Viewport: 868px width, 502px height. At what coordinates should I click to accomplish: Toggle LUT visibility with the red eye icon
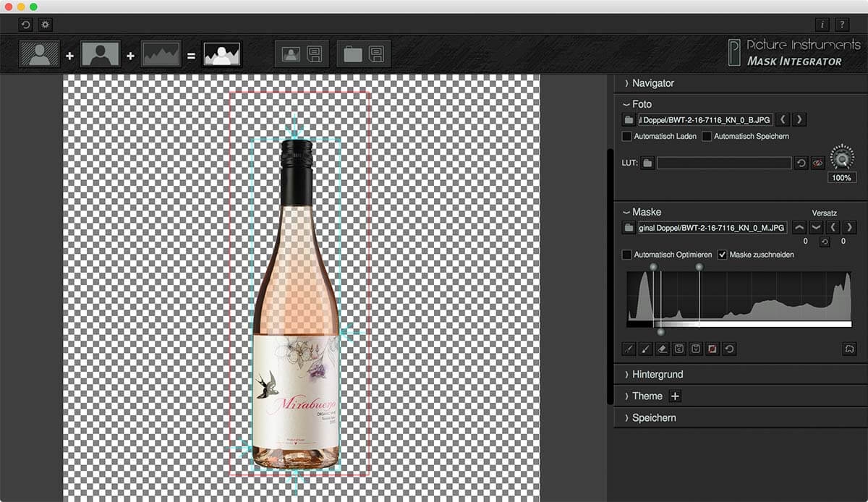click(817, 163)
